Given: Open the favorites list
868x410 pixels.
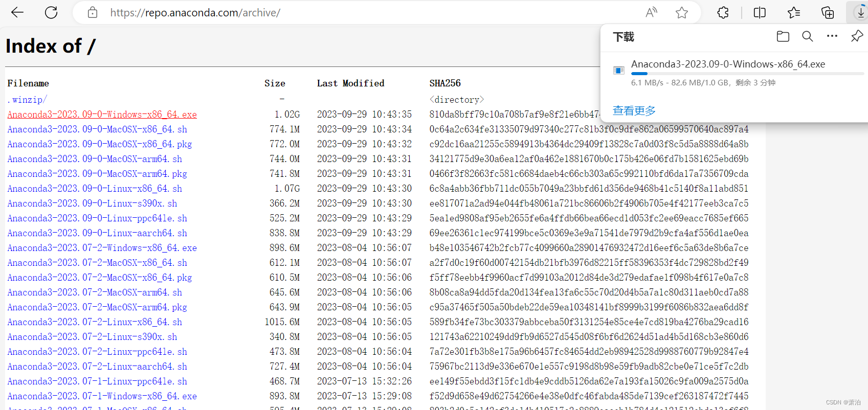Looking at the screenshot, I should [x=794, y=12].
